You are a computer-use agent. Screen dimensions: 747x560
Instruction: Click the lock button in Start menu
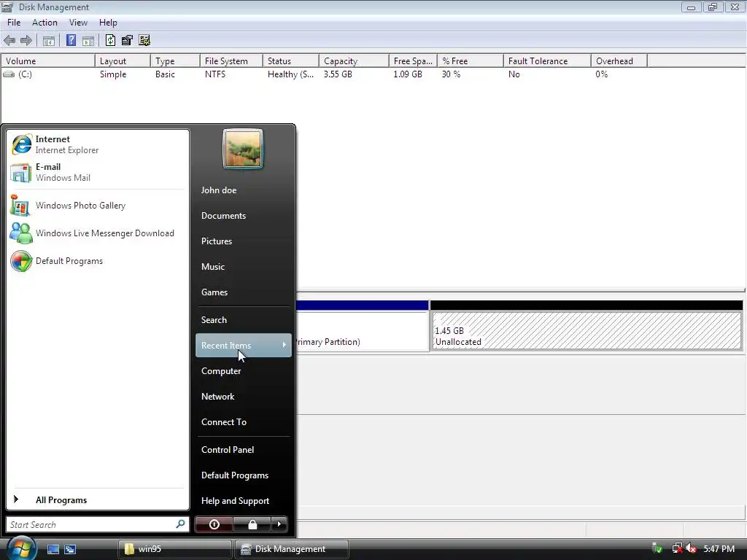tap(252, 524)
